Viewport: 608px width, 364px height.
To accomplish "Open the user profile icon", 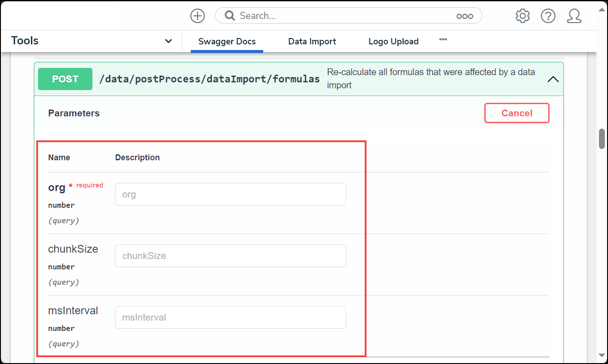I will [x=574, y=16].
